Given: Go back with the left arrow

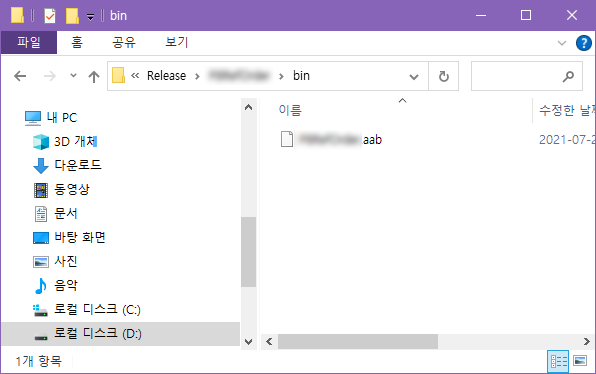Looking at the screenshot, I should (20, 76).
